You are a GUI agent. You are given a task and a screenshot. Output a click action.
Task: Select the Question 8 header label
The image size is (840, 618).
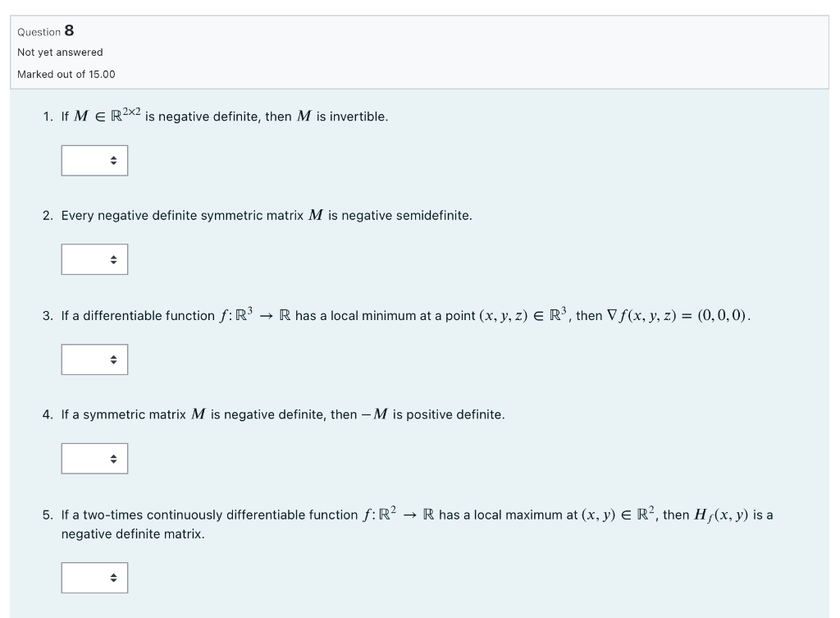pyautogui.click(x=45, y=31)
